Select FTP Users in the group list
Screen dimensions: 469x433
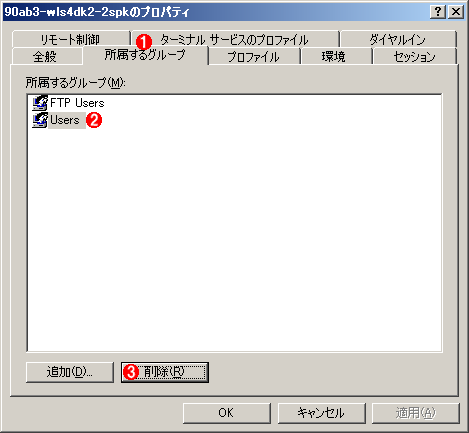[x=77, y=103]
